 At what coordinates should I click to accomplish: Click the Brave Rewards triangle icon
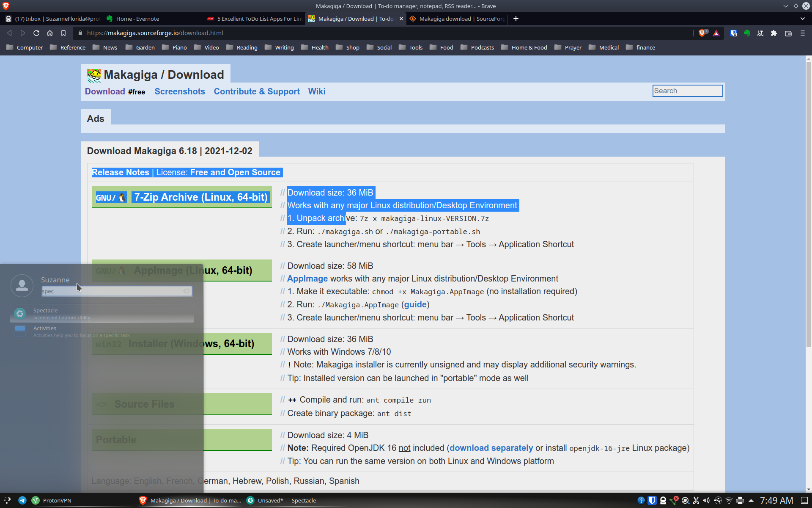(x=716, y=33)
